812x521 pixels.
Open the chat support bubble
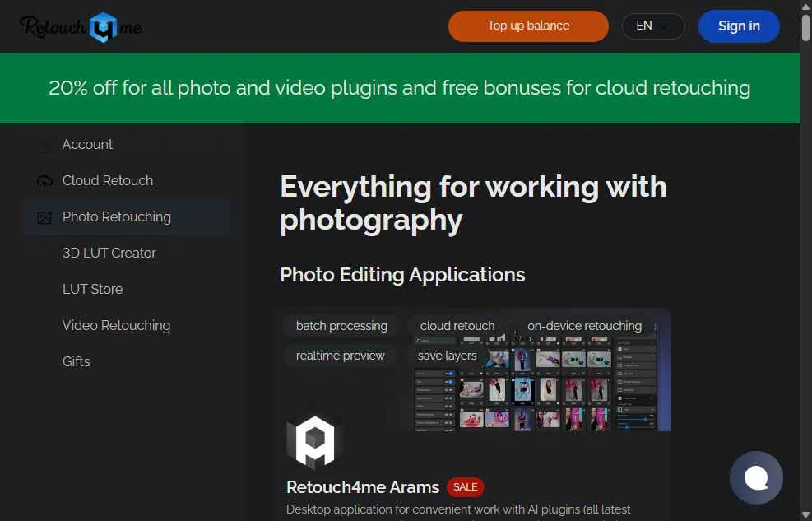coord(756,477)
